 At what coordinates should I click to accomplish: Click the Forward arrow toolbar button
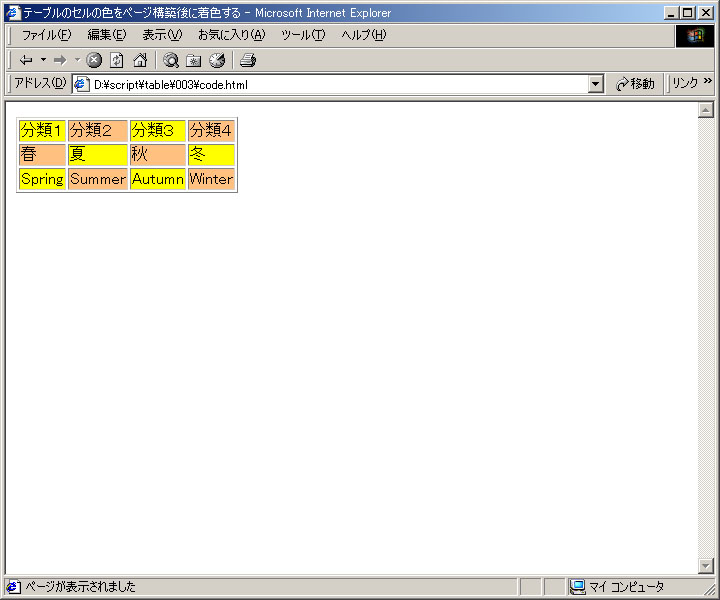pos(60,60)
